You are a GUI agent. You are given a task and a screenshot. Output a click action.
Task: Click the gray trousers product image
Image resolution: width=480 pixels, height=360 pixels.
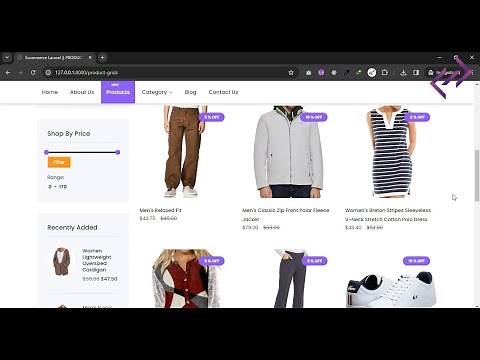tap(289, 278)
